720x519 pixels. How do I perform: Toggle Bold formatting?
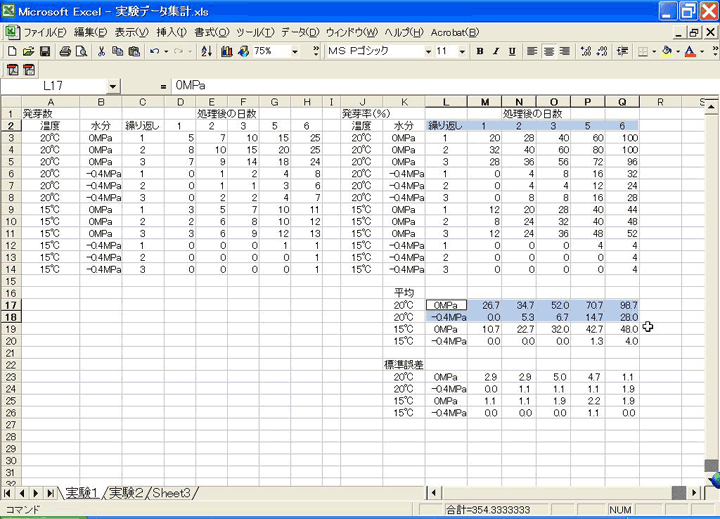tap(481, 51)
